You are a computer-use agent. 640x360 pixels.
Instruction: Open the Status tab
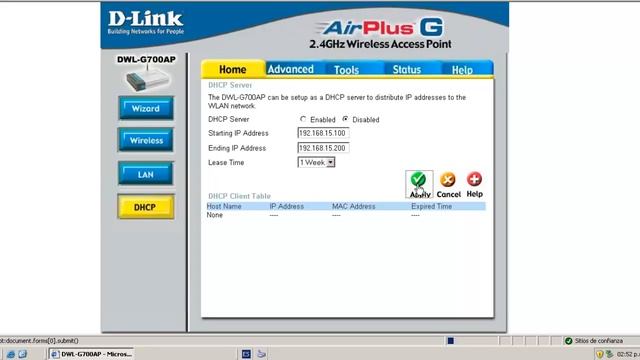tap(407, 70)
